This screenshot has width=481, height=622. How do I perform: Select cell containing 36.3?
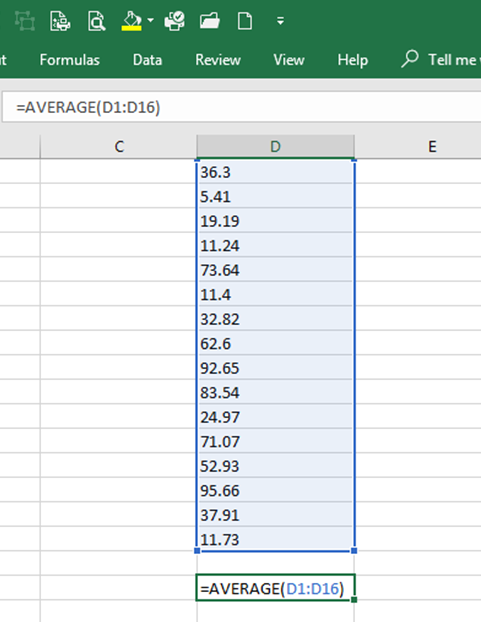pyautogui.click(x=275, y=172)
